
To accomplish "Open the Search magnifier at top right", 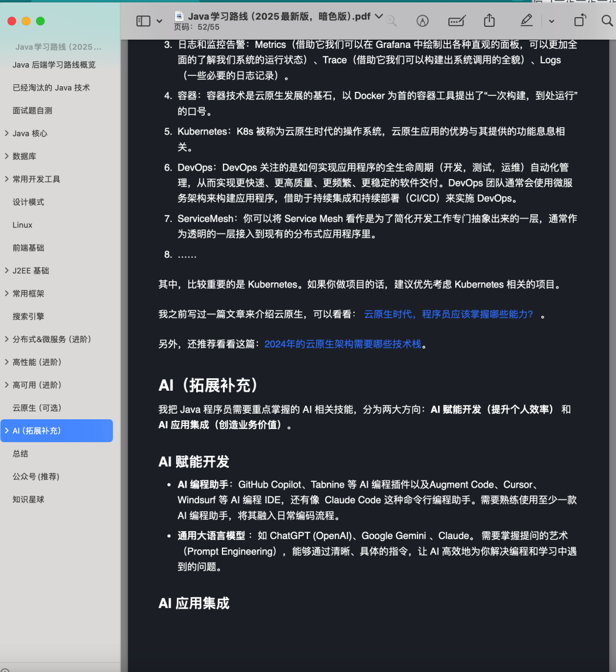I will (607, 21).
